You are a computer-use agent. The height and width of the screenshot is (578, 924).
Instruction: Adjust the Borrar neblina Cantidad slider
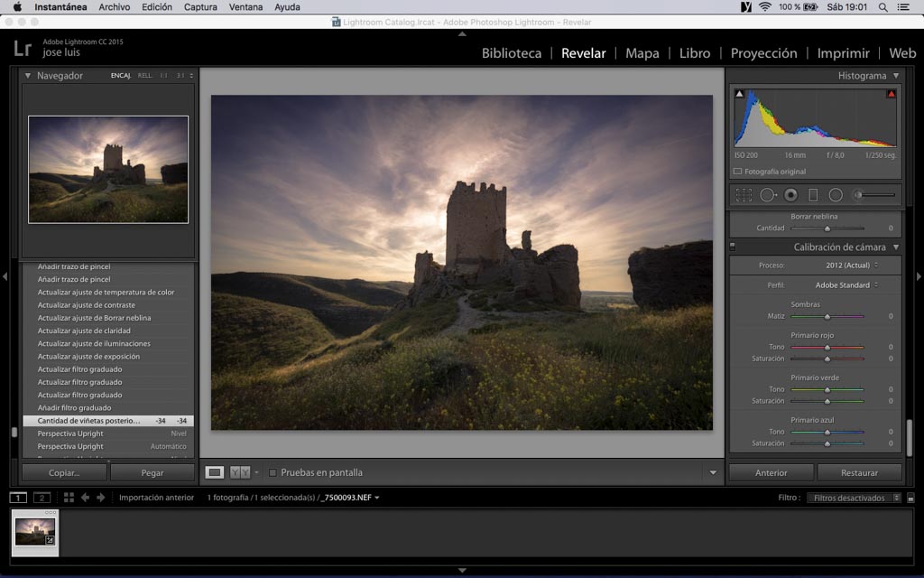coord(827,228)
